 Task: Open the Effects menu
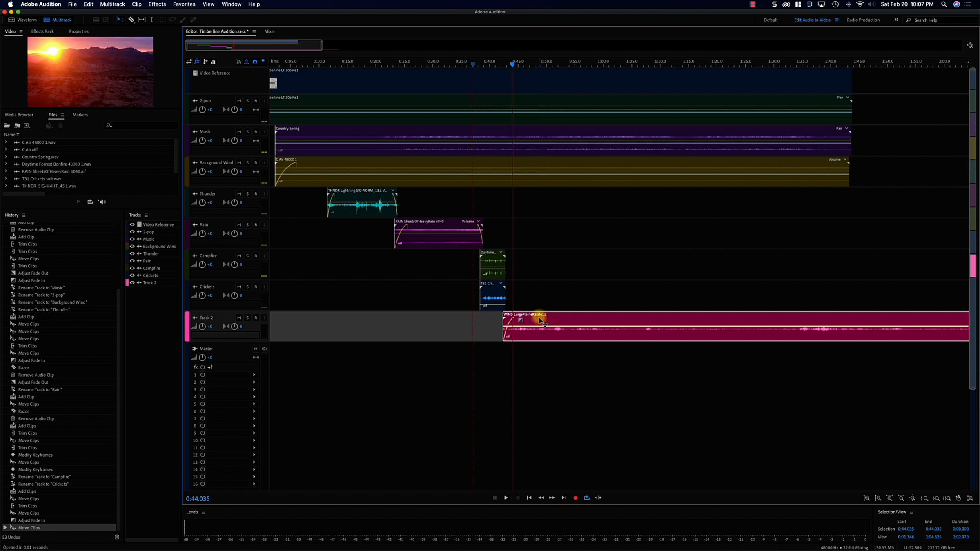point(157,4)
